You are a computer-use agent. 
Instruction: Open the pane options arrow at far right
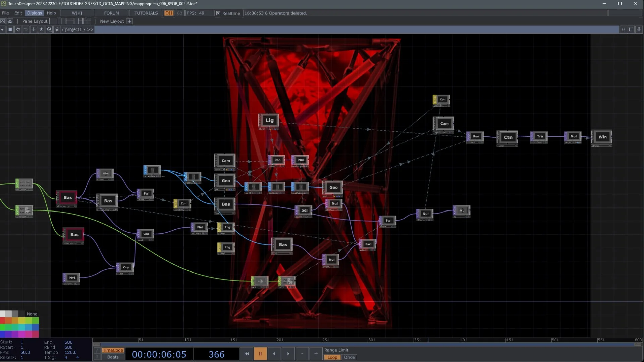pos(639,29)
